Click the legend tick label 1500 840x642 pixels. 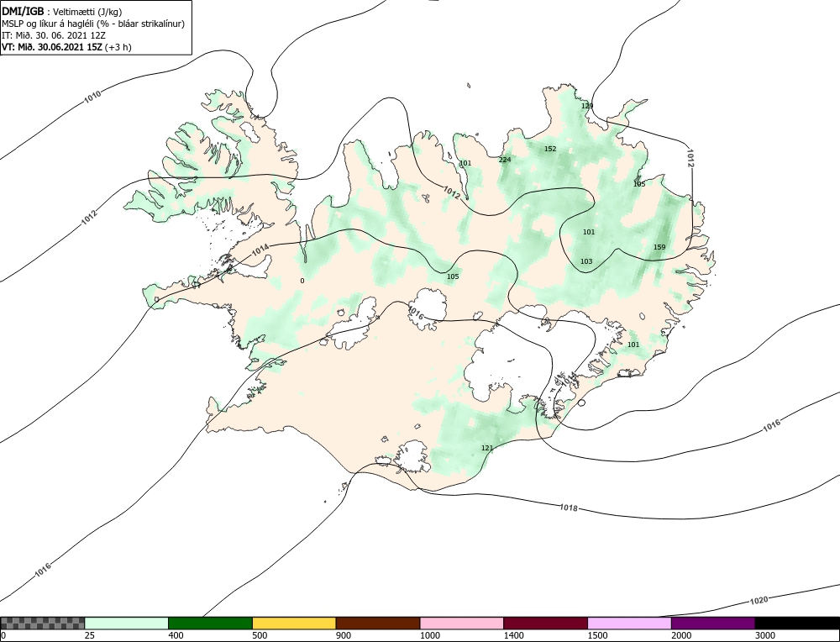597,635
